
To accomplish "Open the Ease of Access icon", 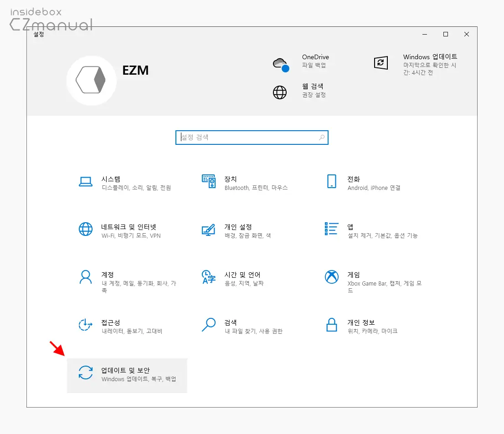I will click(86, 325).
